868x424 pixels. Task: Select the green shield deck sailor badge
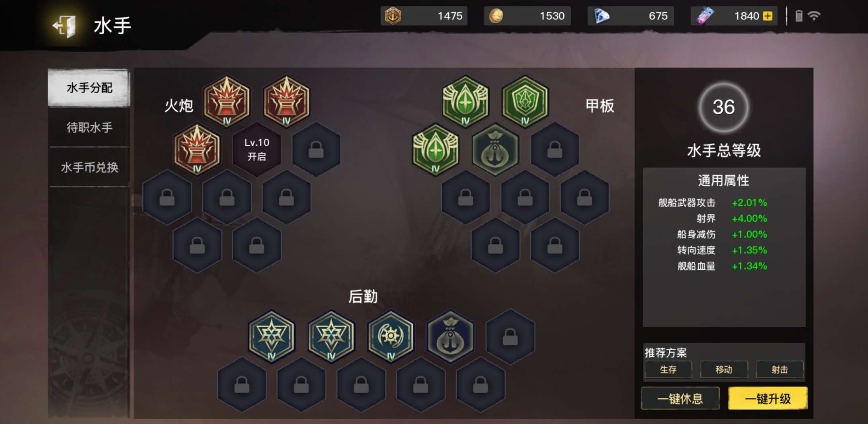pos(525,102)
